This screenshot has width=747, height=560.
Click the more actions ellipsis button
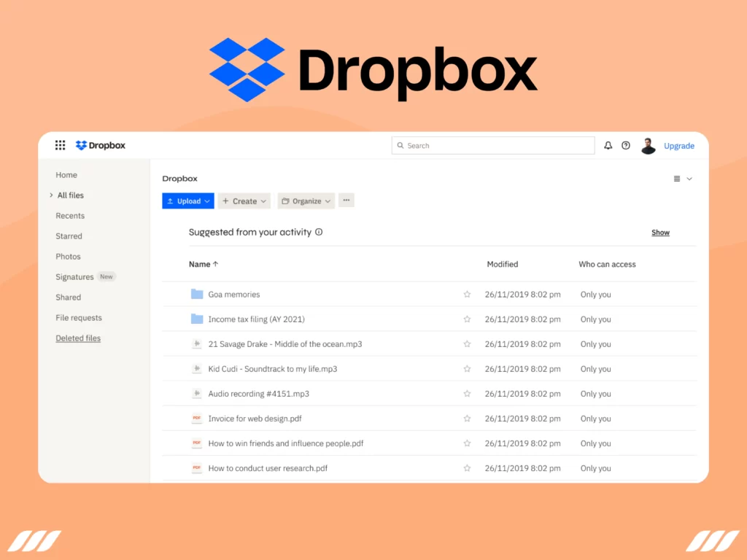point(347,200)
